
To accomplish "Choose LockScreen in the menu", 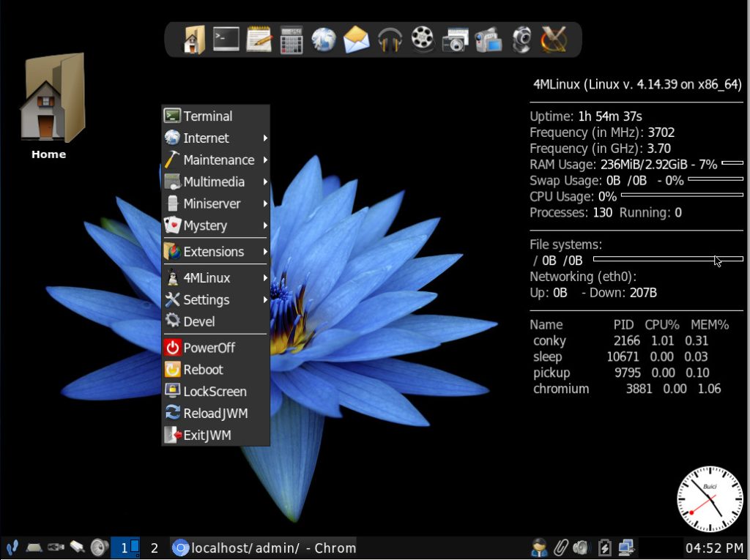I will [215, 392].
